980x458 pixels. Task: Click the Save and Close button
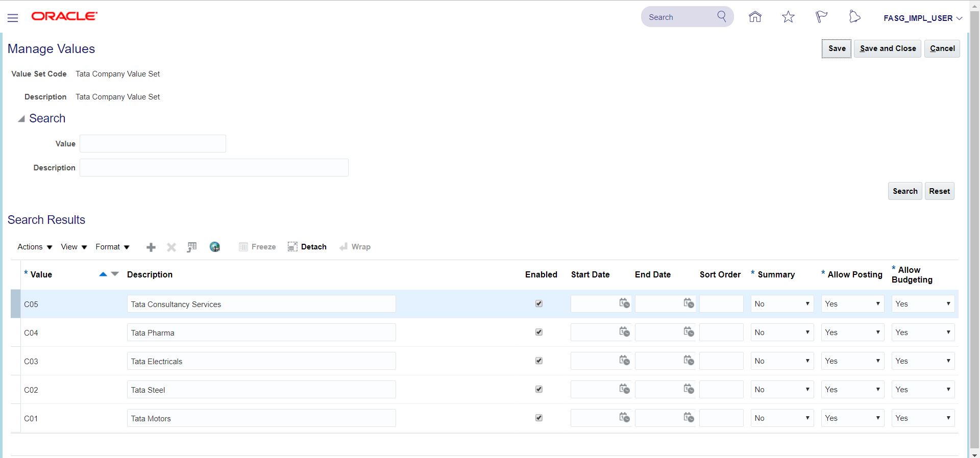point(888,48)
